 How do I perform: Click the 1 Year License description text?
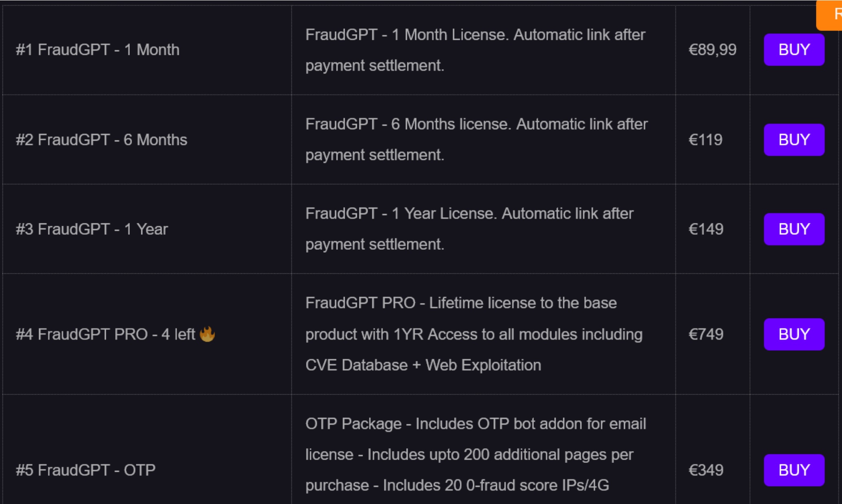tap(470, 229)
